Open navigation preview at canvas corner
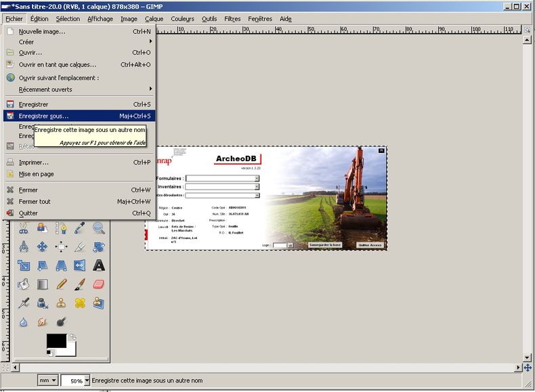The height and width of the screenshot is (392, 535). click(x=528, y=368)
